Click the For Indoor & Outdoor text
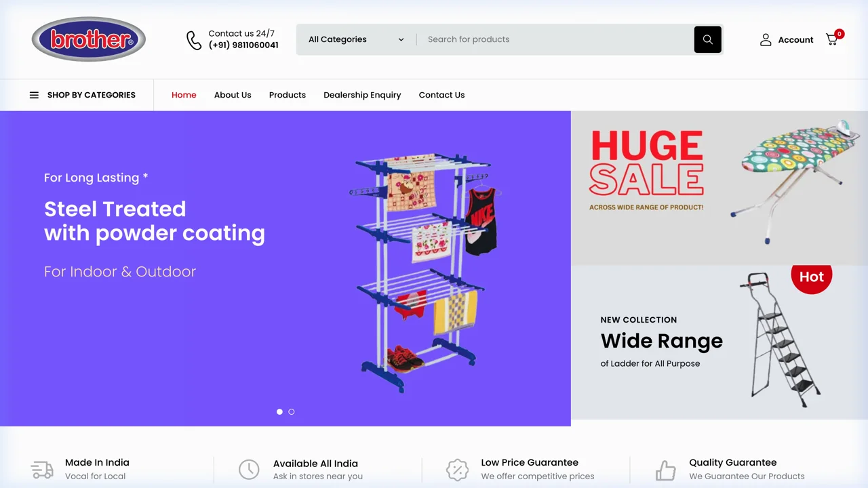Viewport: 868px width, 488px height. click(120, 272)
